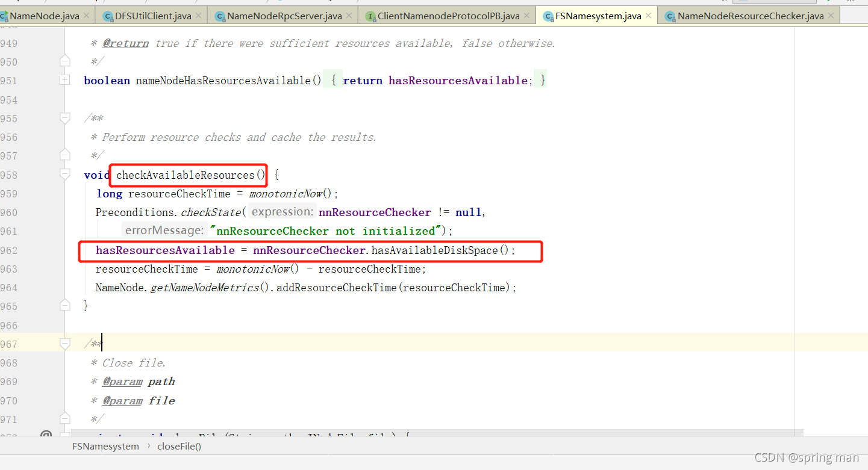868x470 pixels.
Task: Close the NameNodeRpcServer.java tab
Action: (x=350, y=16)
